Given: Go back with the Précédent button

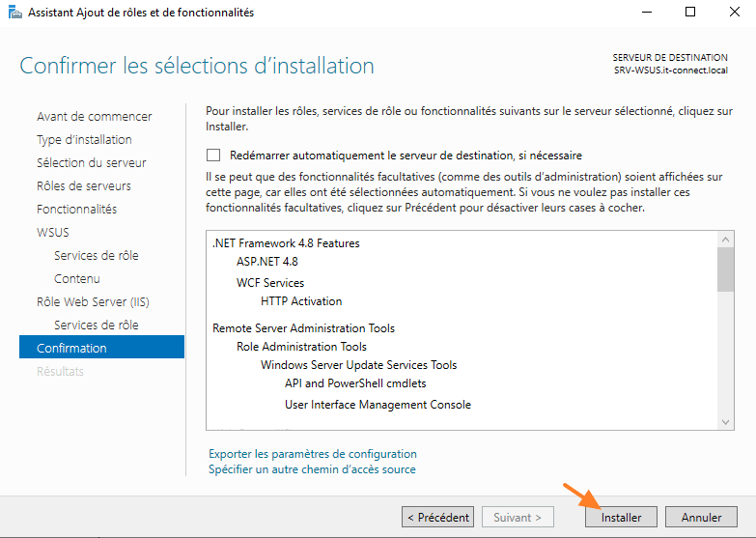Looking at the screenshot, I should tap(438, 518).
